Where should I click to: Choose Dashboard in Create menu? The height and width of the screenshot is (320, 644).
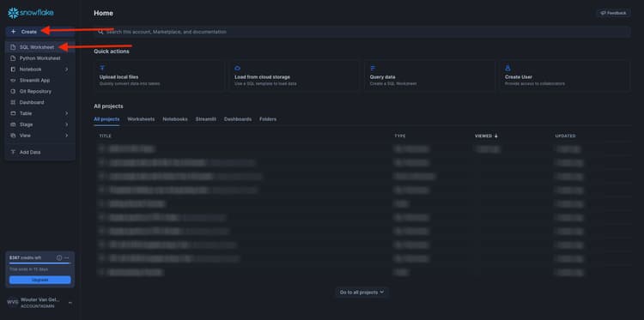click(39, 103)
